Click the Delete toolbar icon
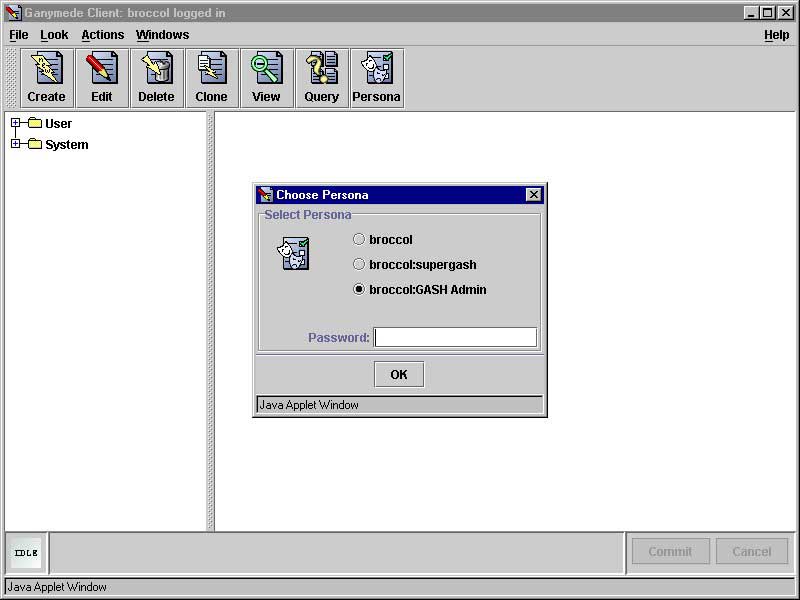800x600 pixels. point(156,78)
